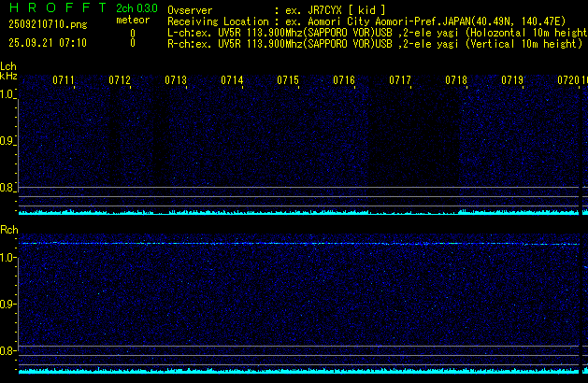Click the green carrier line in Rch spectrogram
Viewport: 588px width, 383px height.
299,244
